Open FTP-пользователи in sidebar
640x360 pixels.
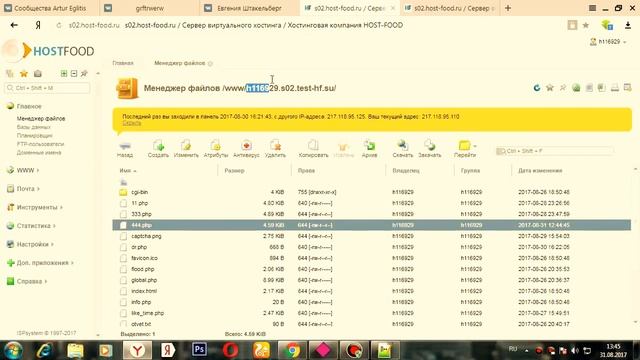[40, 144]
